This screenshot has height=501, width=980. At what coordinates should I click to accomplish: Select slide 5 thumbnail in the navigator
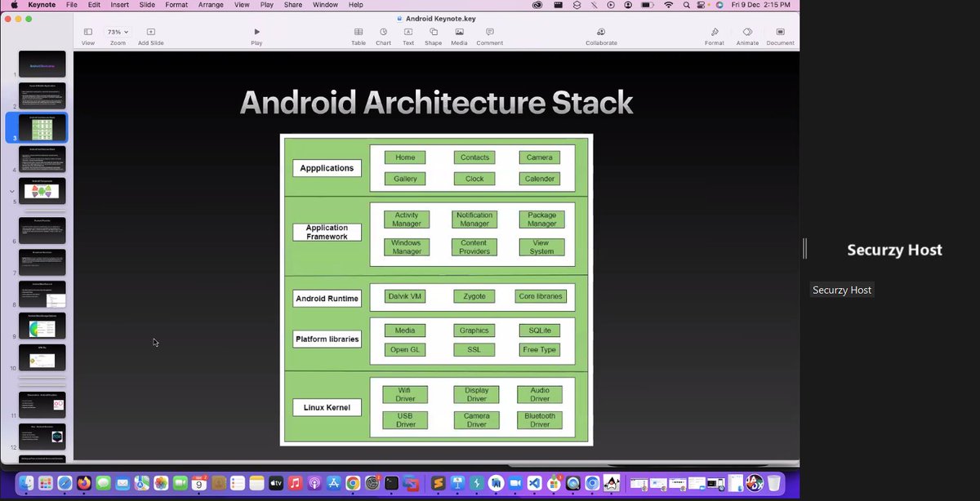[42, 191]
